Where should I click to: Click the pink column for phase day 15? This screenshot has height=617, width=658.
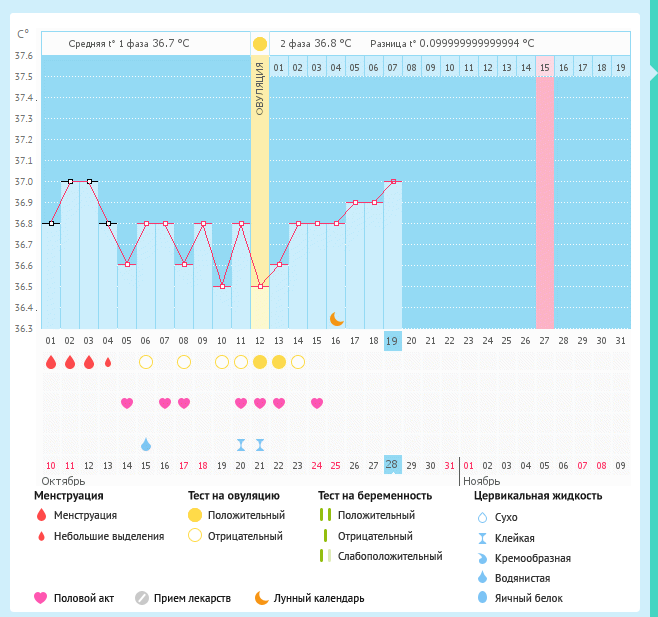point(544,200)
